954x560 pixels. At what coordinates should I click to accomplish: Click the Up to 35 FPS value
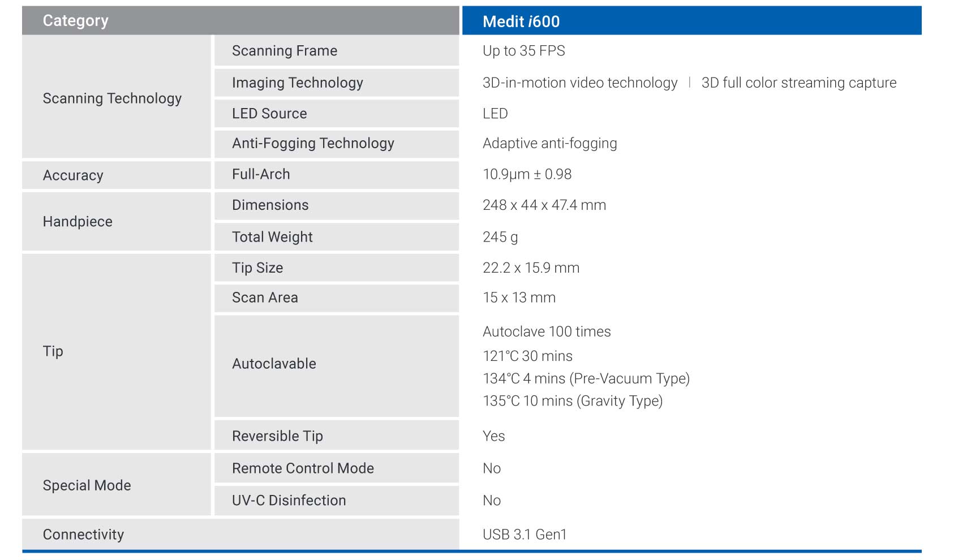click(523, 51)
